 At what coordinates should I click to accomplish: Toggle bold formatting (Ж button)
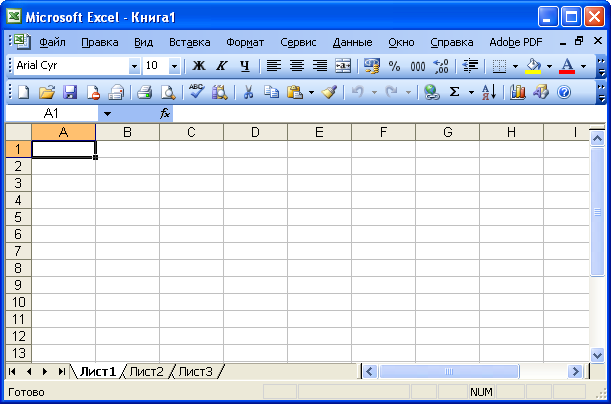(x=199, y=66)
